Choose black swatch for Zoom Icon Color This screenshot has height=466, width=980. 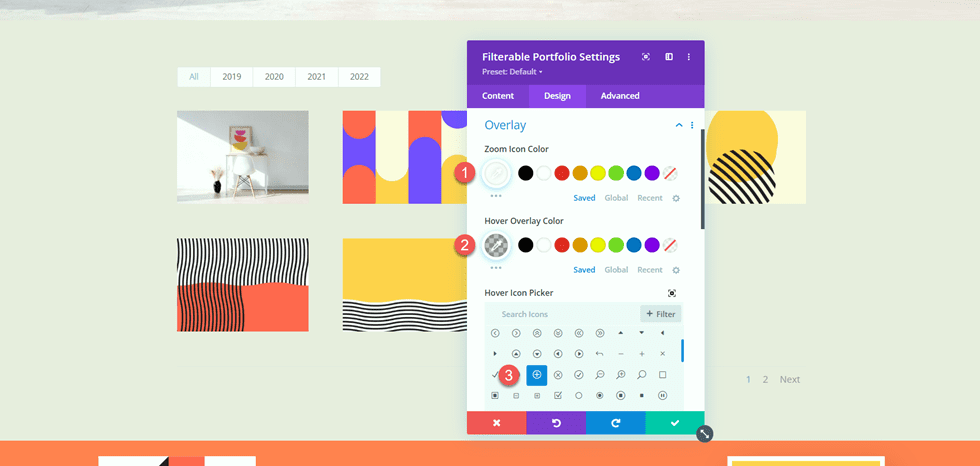point(526,173)
